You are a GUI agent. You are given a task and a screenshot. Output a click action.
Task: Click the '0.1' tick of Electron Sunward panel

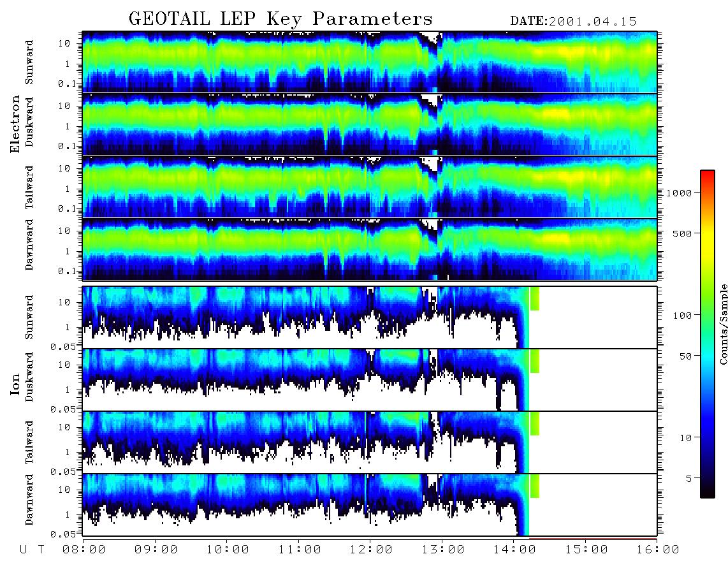67,84
